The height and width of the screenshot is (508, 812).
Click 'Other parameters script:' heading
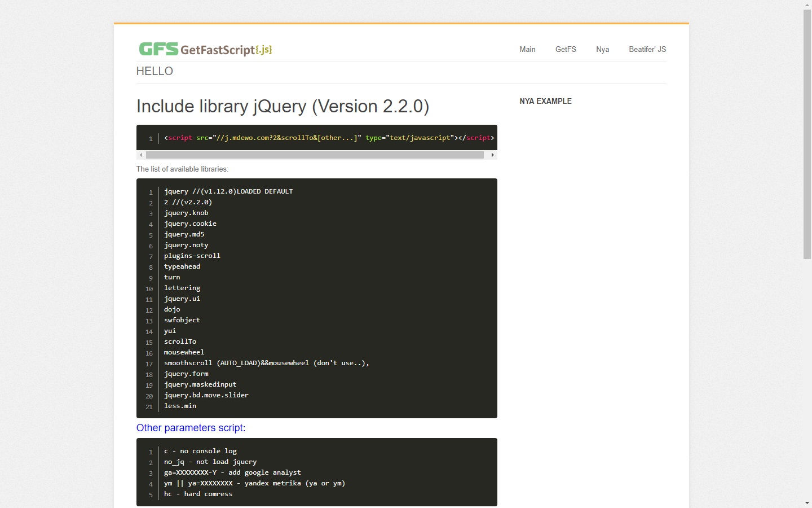(191, 428)
